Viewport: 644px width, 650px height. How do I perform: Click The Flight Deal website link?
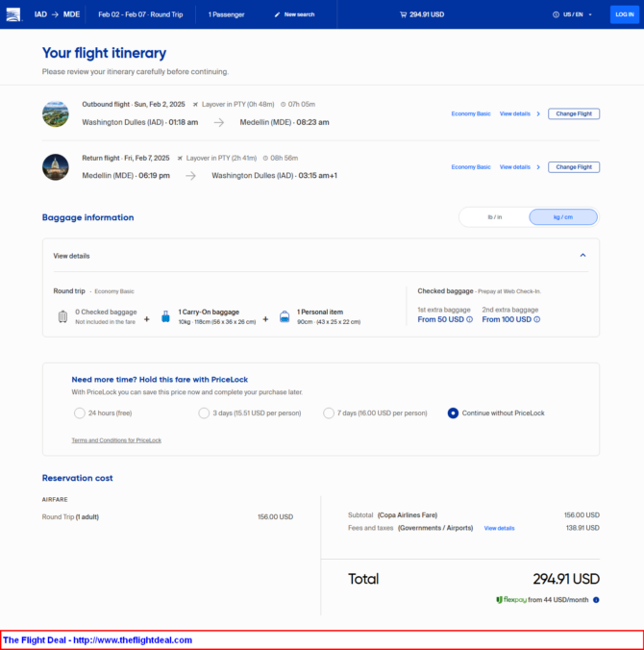tap(97, 640)
